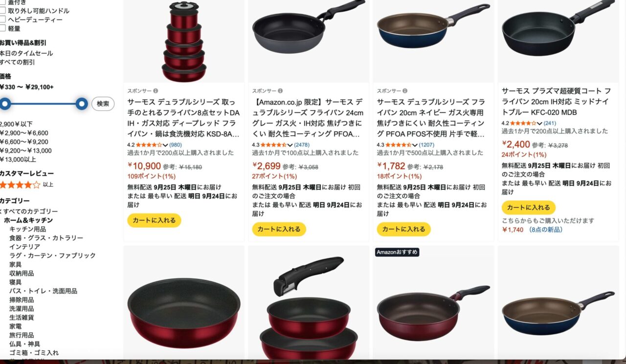Check the 取り外し可能ハンドル checkbox
Screen dimensions: 626x364
[x=2, y=11]
